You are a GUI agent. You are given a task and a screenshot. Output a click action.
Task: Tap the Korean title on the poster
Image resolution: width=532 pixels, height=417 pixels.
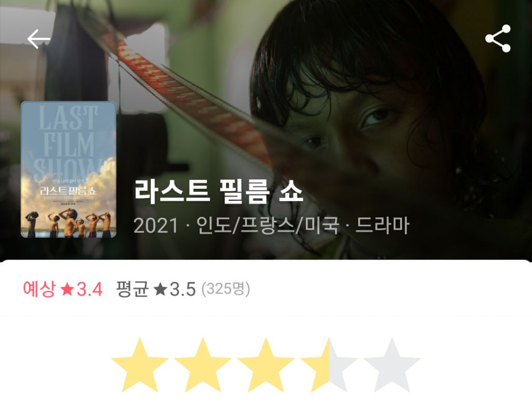68,190
